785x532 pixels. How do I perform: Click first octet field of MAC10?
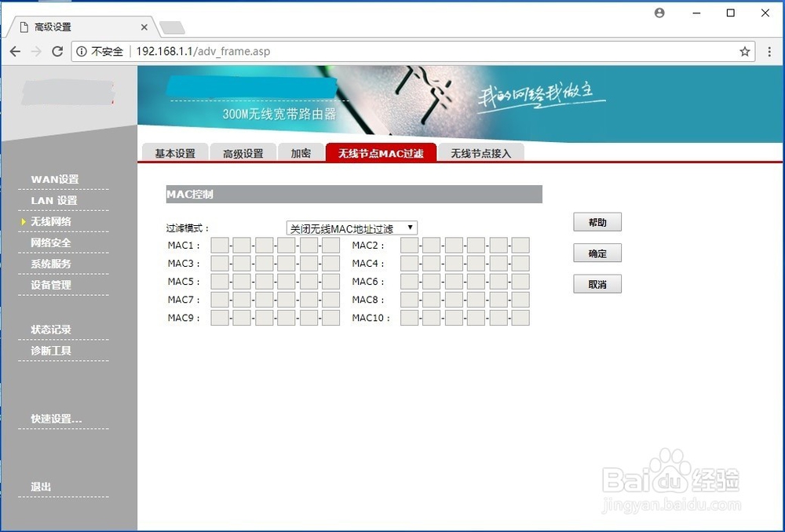[x=409, y=318]
